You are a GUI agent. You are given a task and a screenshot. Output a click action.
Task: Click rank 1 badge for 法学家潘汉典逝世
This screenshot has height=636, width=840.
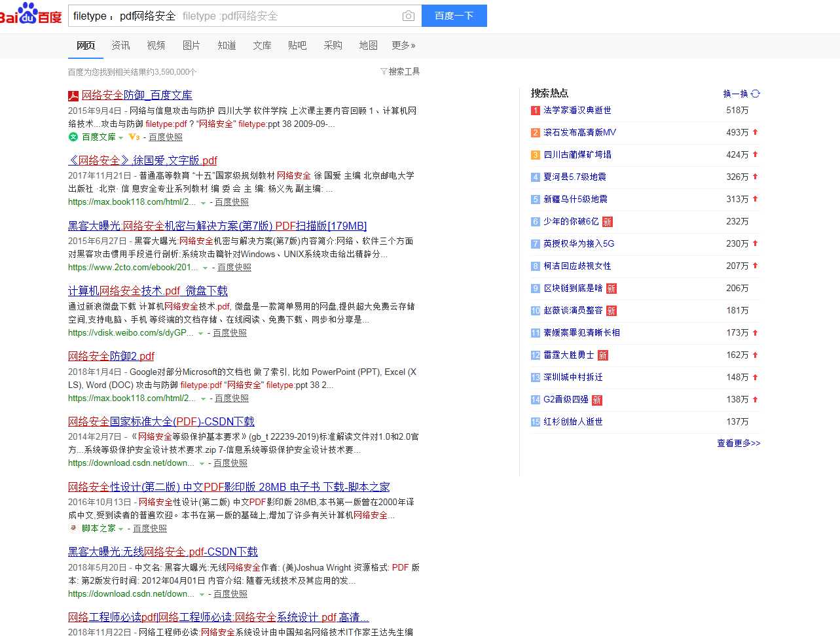(x=536, y=111)
